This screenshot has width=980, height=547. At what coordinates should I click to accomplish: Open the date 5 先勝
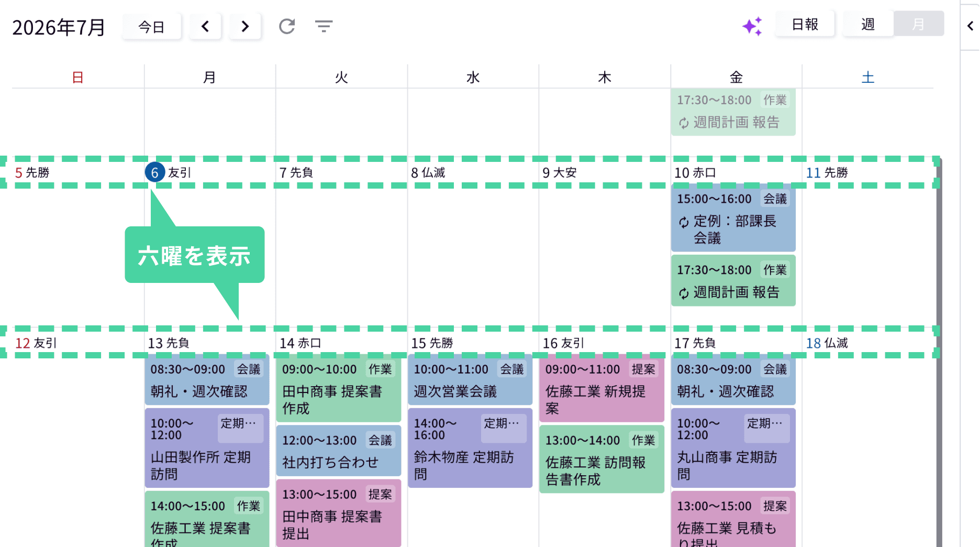(x=32, y=172)
